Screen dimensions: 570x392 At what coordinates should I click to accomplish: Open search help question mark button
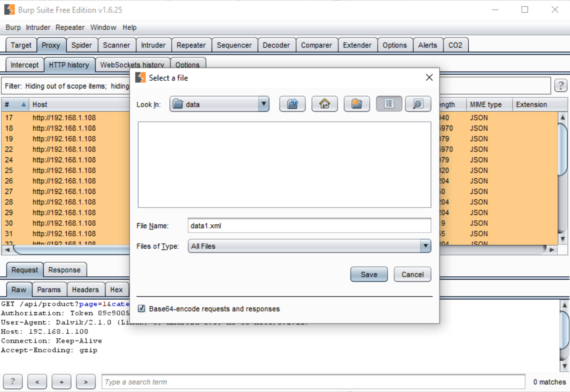click(12, 382)
